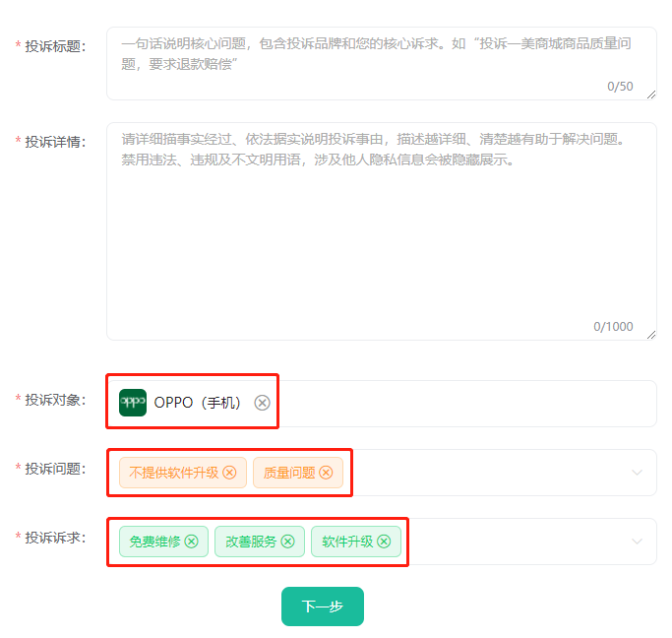Click empty area of 投诉对象 field
The height and width of the screenshot is (638, 672).
pos(467,404)
